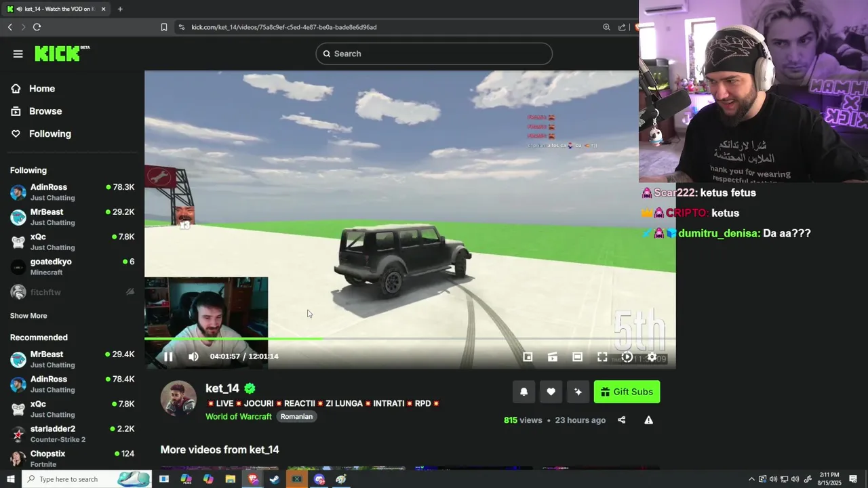This screenshot has width=868, height=488.
Task: Enable picture-in-picture mode
Action: coord(528,357)
